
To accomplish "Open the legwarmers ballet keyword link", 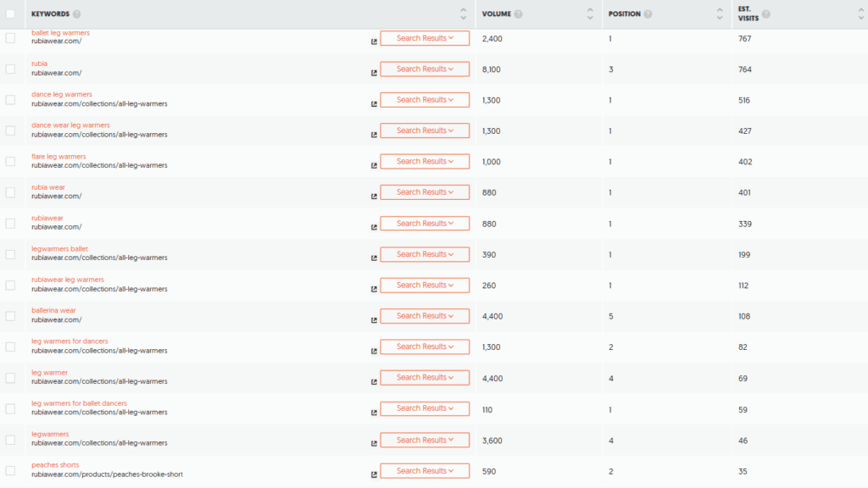I will pos(60,249).
